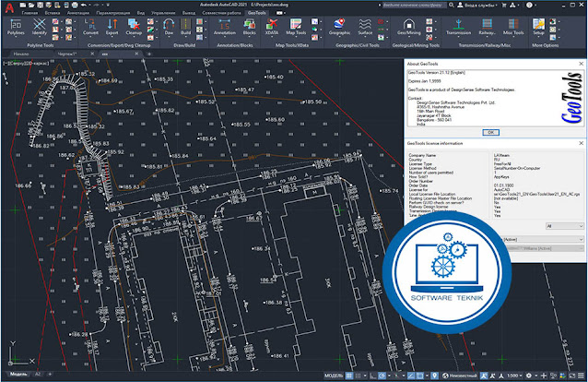Switch to the Модель layout tab
Screen dimensions: 588x382
18,374
